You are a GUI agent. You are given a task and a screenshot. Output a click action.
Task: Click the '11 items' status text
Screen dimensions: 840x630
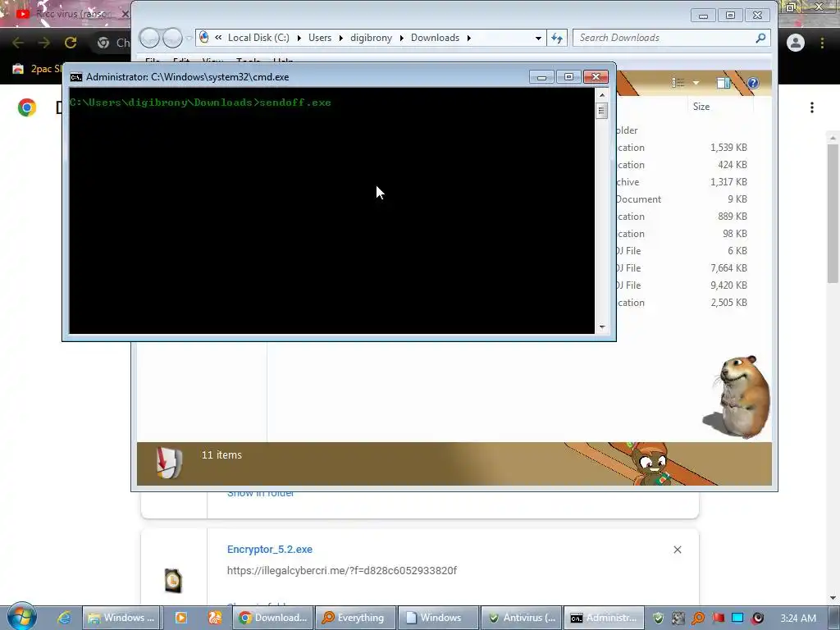(221, 454)
